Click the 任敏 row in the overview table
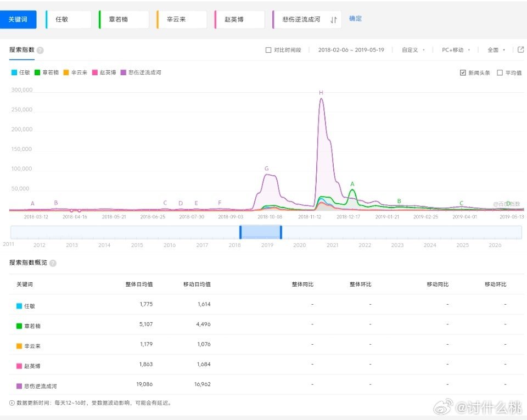Viewport: 527px width, 420px height. pos(266,304)
